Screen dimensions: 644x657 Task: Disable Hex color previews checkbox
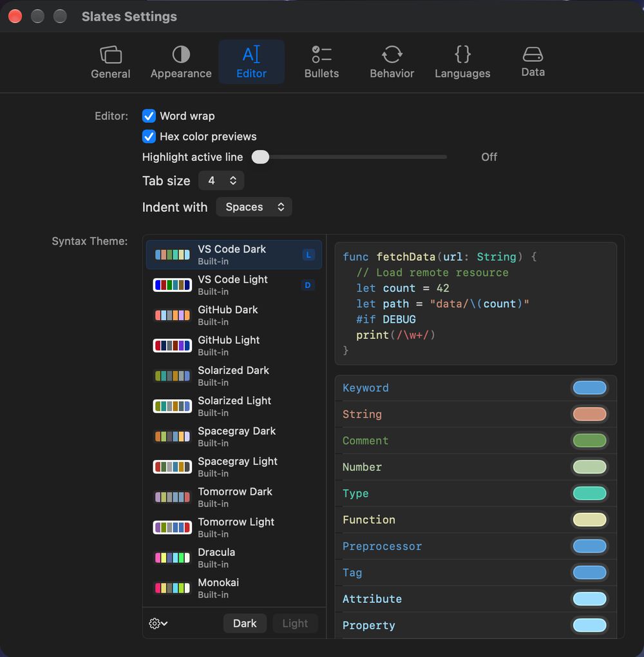(x=149, y=136)
